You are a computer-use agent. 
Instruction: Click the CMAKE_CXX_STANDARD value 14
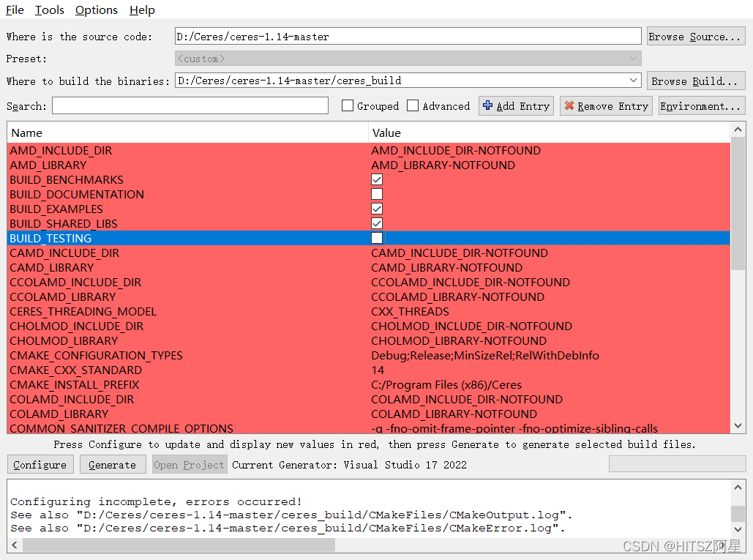(x=378, y=370)
